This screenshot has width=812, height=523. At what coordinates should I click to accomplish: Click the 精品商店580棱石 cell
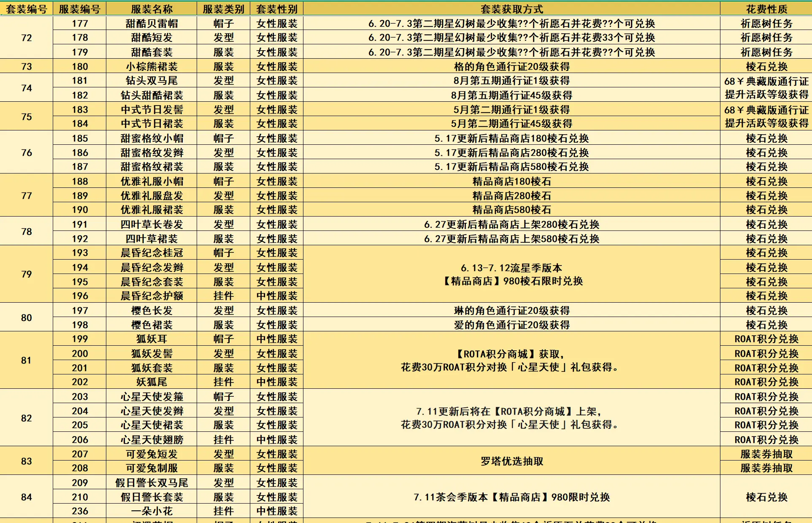512,210
